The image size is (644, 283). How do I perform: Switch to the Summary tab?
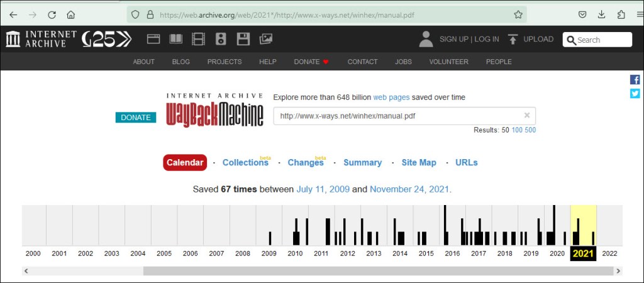tap(363, 163)
